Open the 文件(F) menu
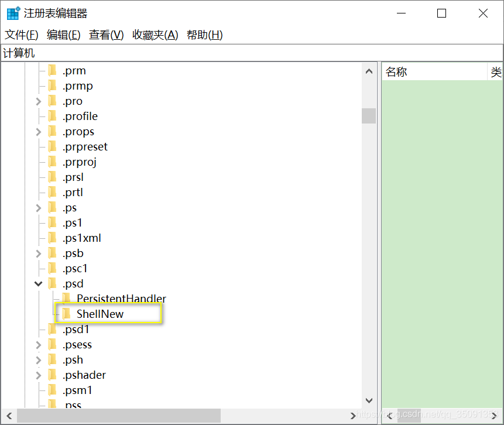The image size is (504, 425). click(x=22, y=35)
